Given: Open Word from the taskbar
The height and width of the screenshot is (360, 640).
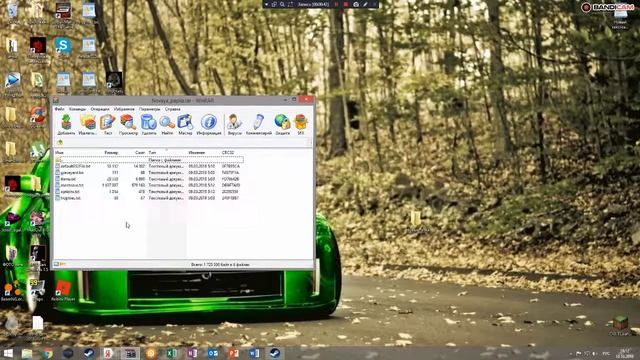Looking at the screenshot, I should [x=254, y=353].
